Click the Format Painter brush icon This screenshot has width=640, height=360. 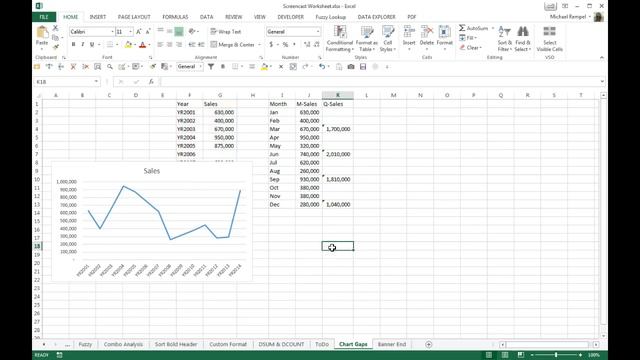coord(56,47)
